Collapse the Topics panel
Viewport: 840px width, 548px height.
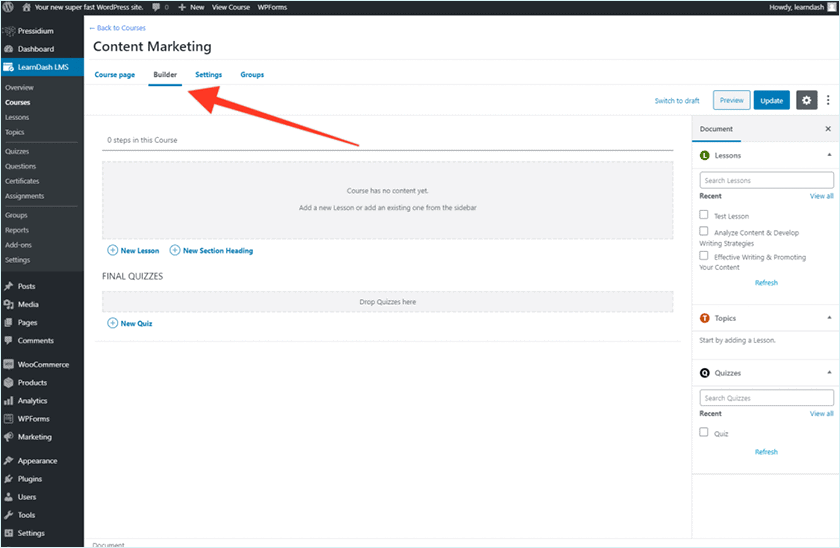coord(828,318)
